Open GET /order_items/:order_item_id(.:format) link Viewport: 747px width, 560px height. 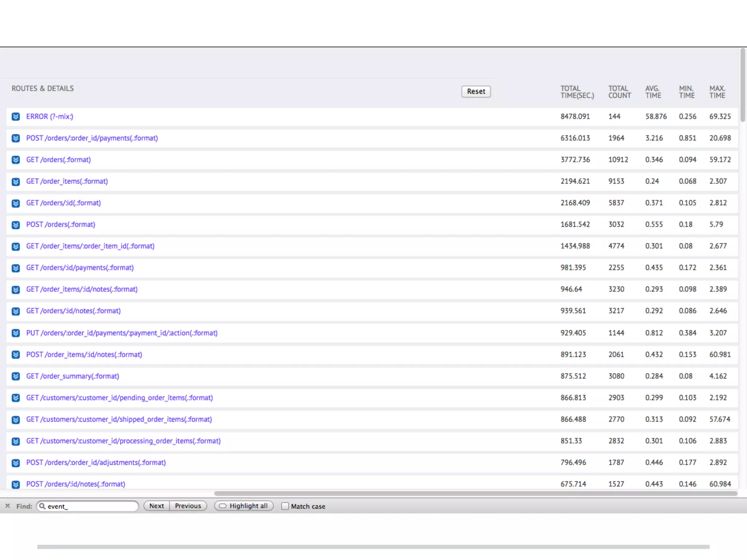click(90, 246)
